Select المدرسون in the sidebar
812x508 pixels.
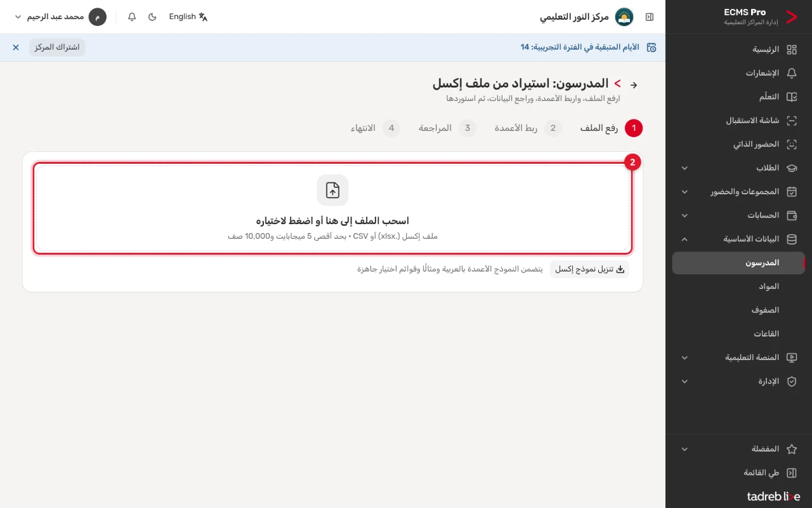point(738,263)
